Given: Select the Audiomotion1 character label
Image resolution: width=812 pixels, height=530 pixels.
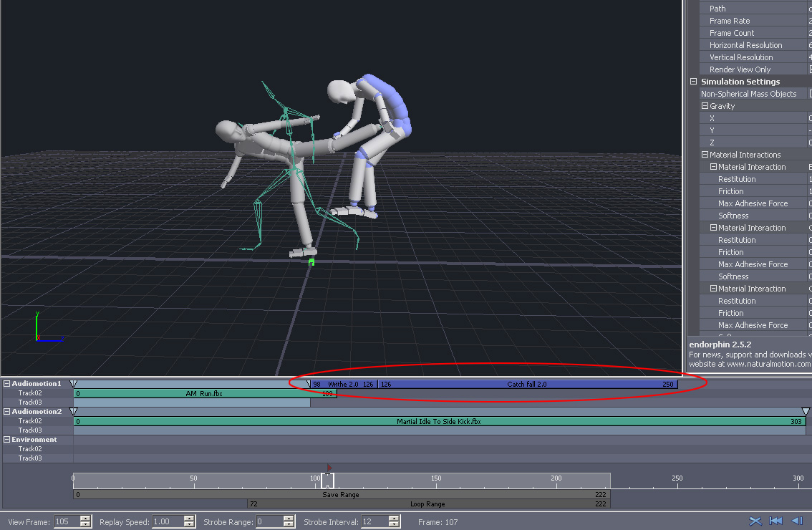Looking at the screenshot, I should [x=37, y=384].
